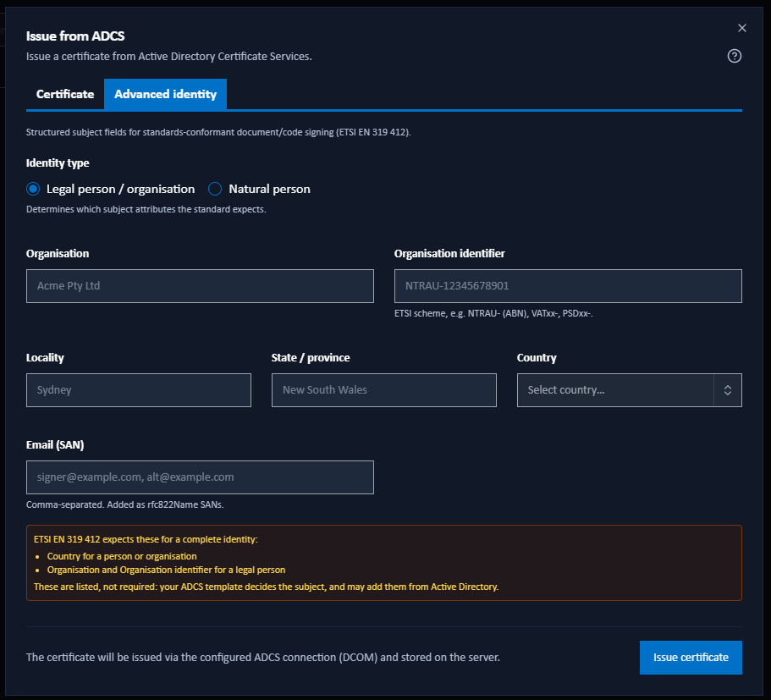The image size is (771, 700).
Task: Click 'ETSI EN 319 412 expects these' warning heading
Action: [146, 539]
